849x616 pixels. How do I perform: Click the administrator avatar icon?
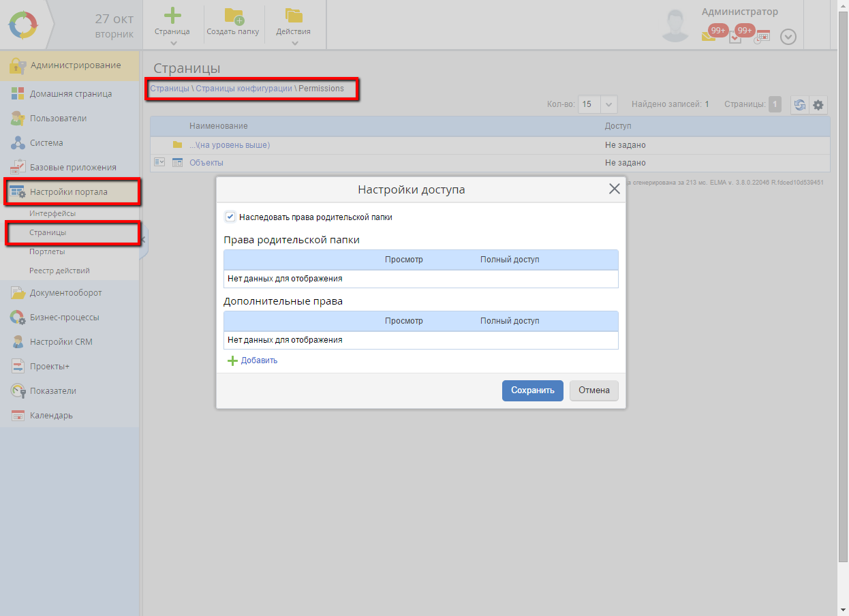click(675, 26)
